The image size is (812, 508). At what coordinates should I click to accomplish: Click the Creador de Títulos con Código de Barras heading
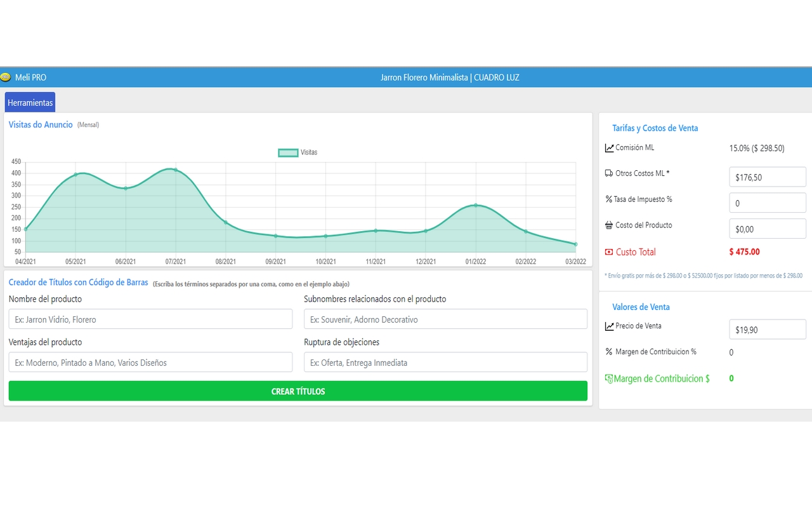[79, 283]
